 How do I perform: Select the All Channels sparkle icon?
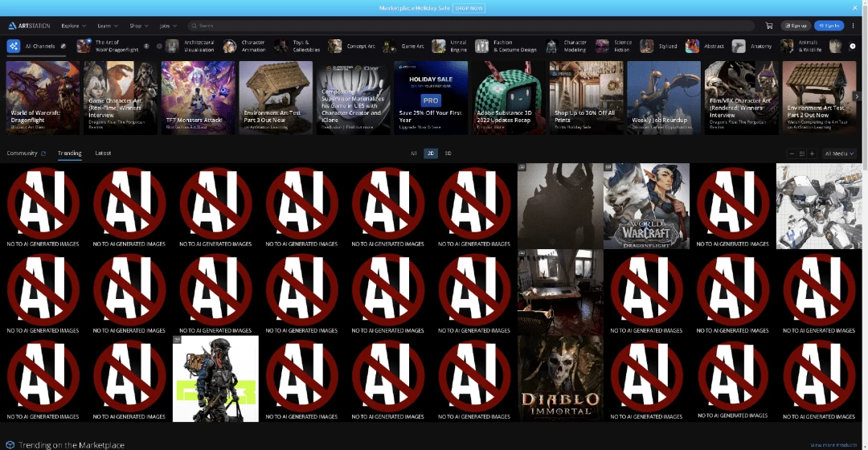[x=14, y=46]
